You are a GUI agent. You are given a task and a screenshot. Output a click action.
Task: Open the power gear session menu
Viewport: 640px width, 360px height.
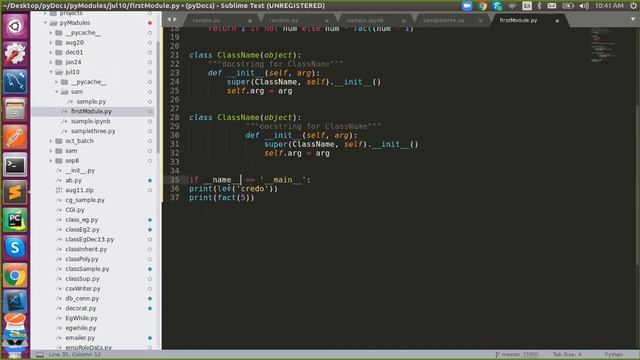point(633,6)
